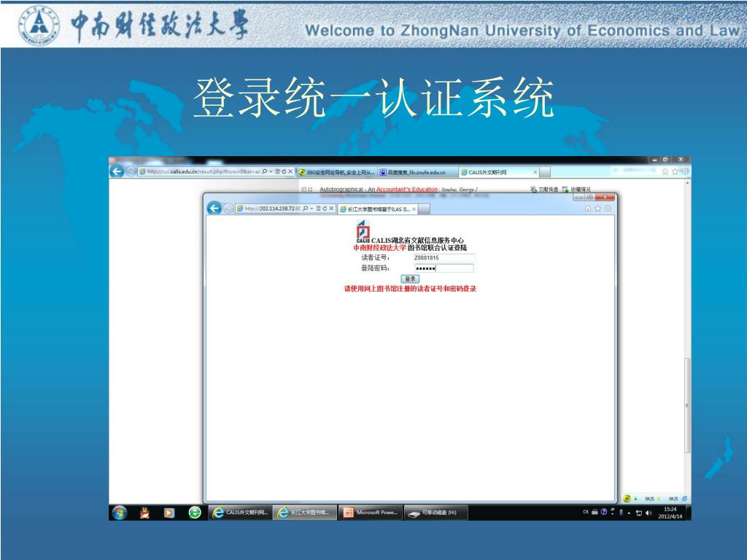The width and height of the screenshot is (747, 560).
Task: Select the CALIS外文期刊网 browser tab
Action: tap(496, 172)
